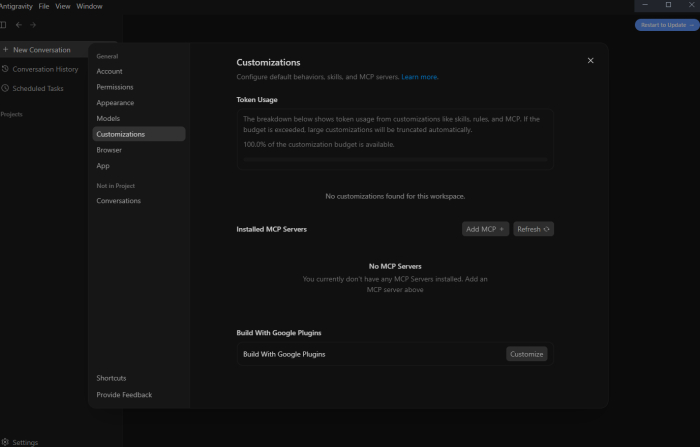
Task: Open Provide Feedback
Action: (x=139, y=395)
